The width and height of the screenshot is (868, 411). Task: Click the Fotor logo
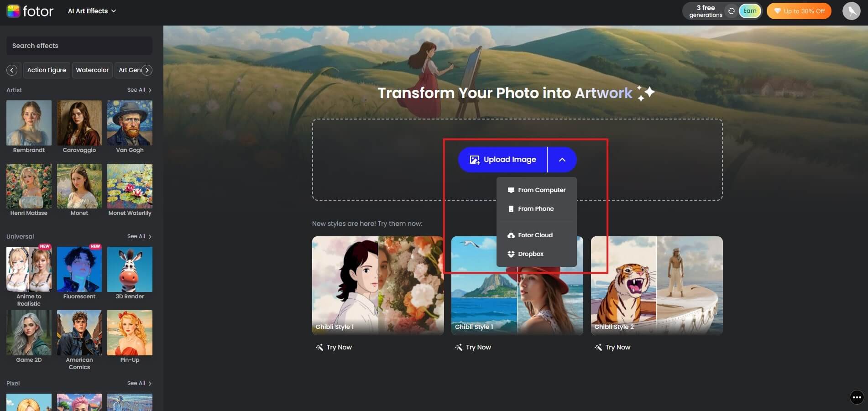(30, 11)
